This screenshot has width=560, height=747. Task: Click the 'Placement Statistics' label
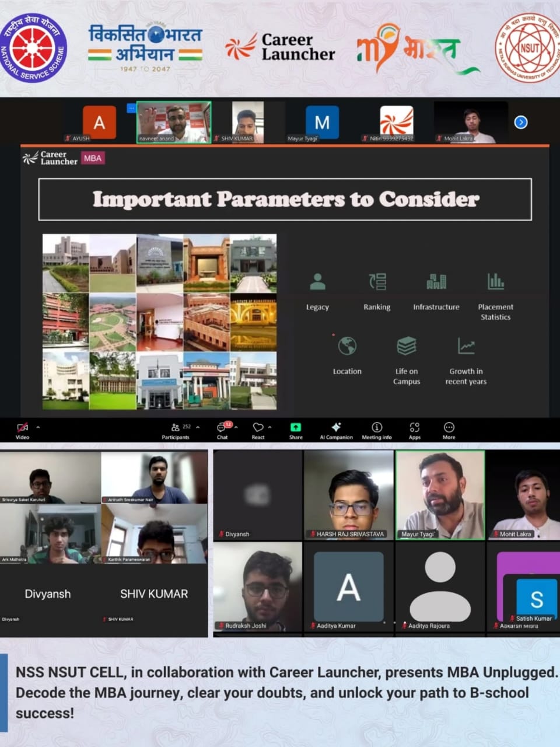496,312
